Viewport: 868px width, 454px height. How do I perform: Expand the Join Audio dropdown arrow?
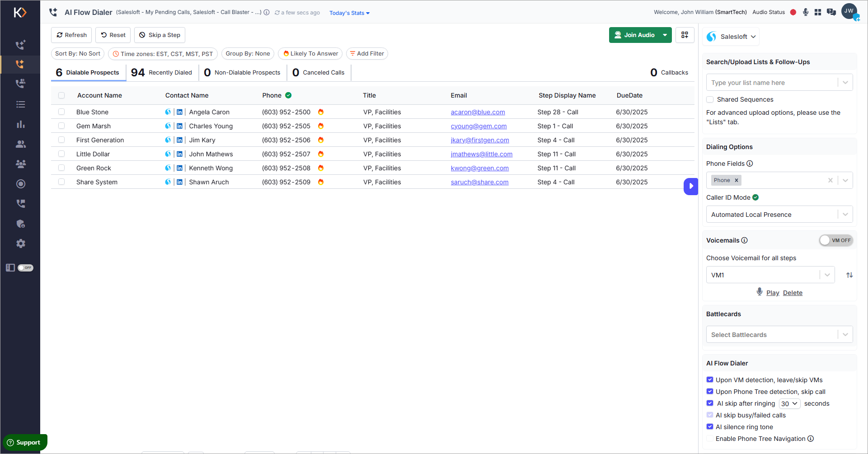(x=665, y=35)
